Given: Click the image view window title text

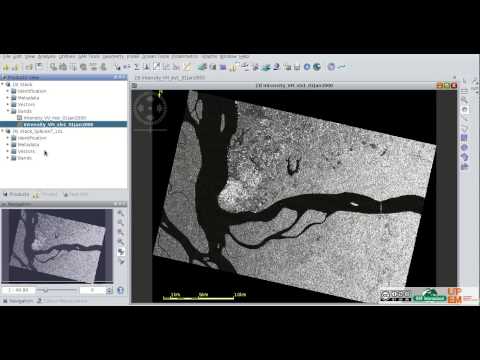Looking at the screenshot, I should coord(294,86).
